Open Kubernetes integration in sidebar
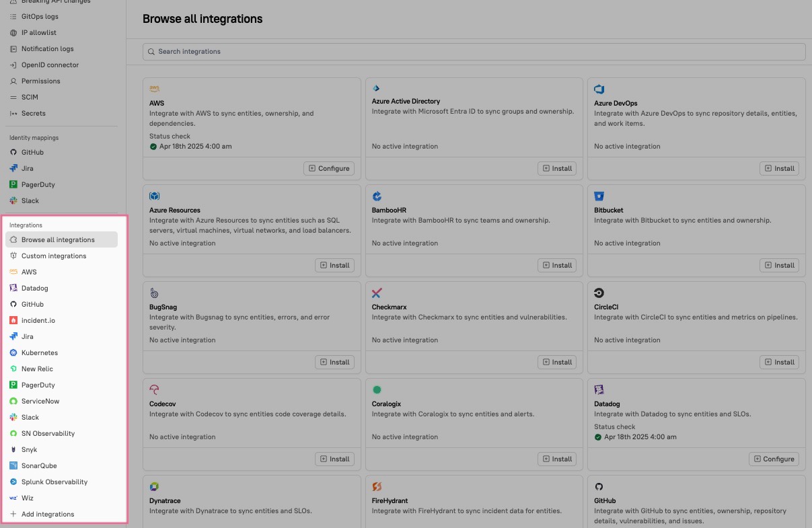 (x=40, y=352)
